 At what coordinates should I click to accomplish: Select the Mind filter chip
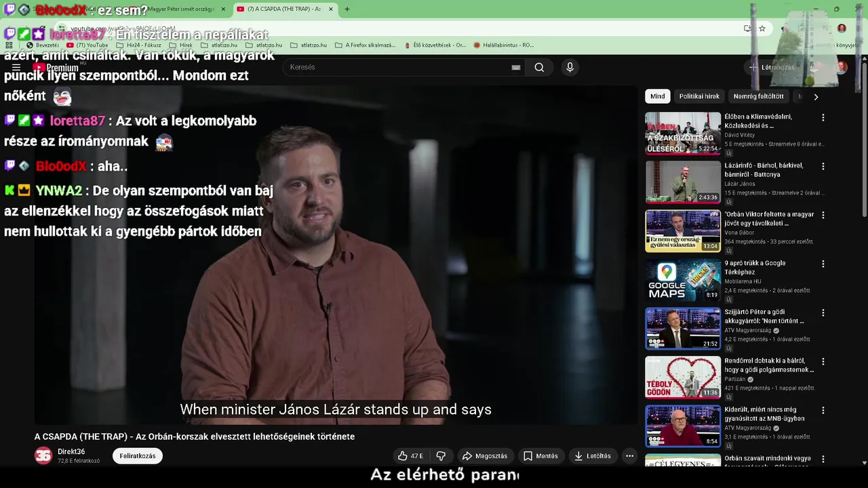click(x=658, y=96)
